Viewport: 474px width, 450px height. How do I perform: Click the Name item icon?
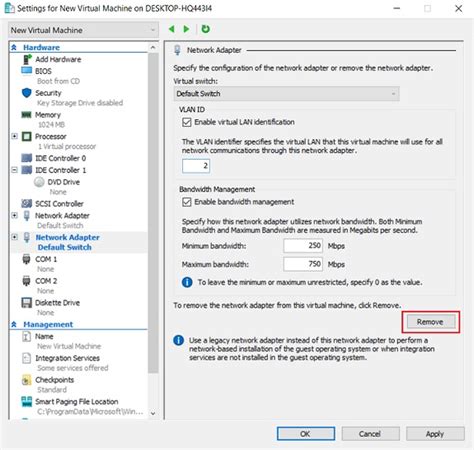pos(26,336)
